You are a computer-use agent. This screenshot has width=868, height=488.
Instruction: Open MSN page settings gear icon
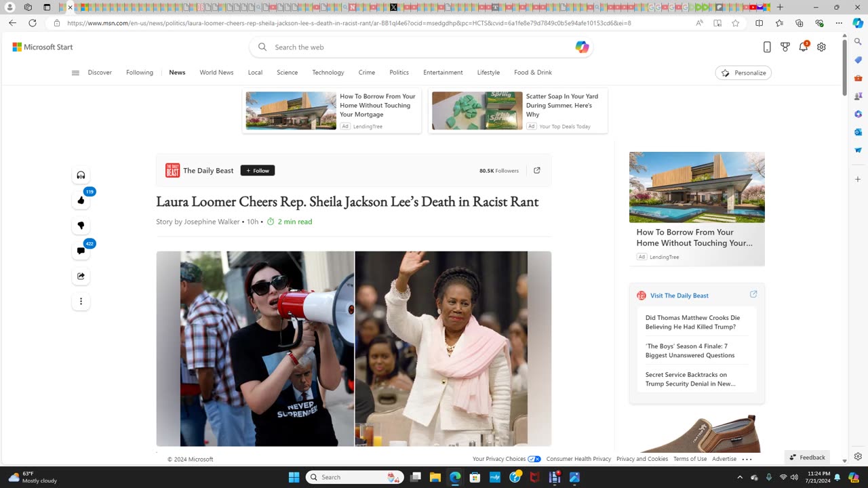[821, 47]
